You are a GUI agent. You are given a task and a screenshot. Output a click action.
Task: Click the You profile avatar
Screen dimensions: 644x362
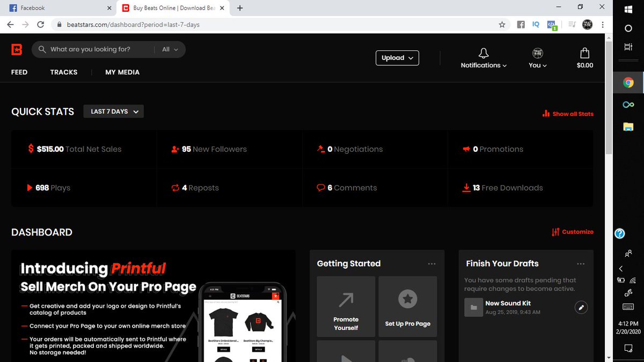pos(537,53)
